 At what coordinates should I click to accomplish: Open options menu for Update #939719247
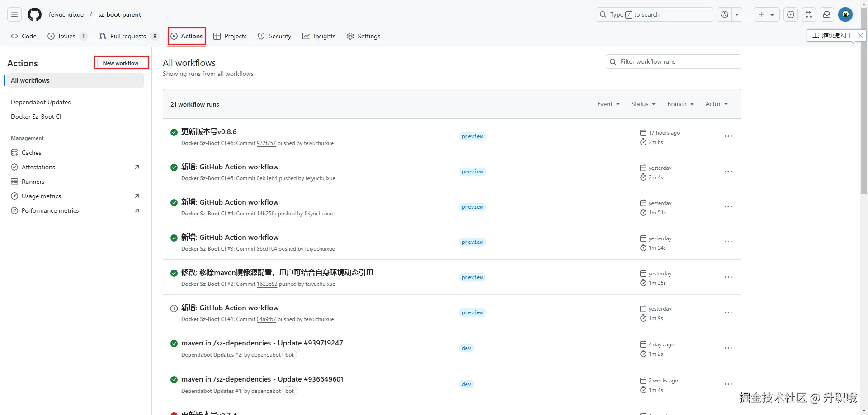pyautogui.click(x=728, y=348)
